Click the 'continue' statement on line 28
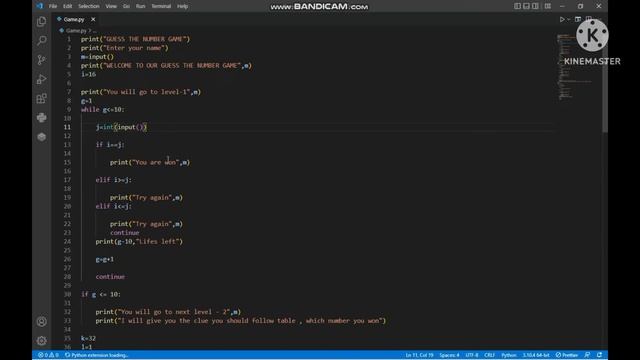Screen dimensions: 640x360 (110, 277)
